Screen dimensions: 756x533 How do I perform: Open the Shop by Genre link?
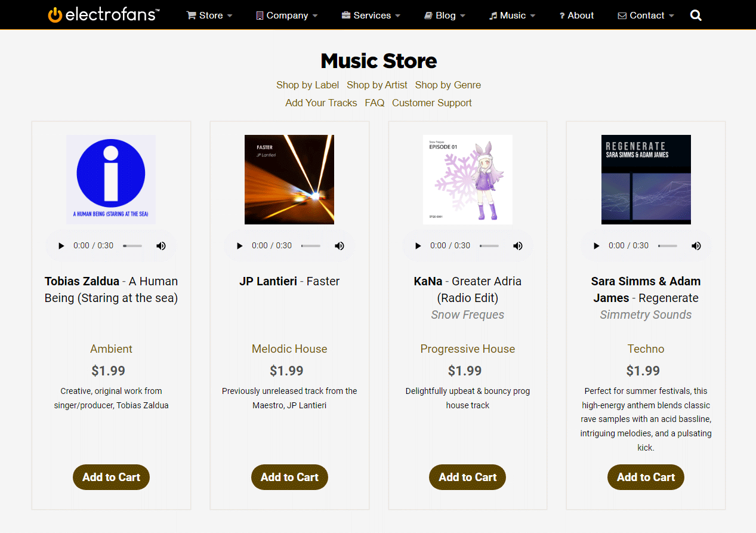click(448, 85)
